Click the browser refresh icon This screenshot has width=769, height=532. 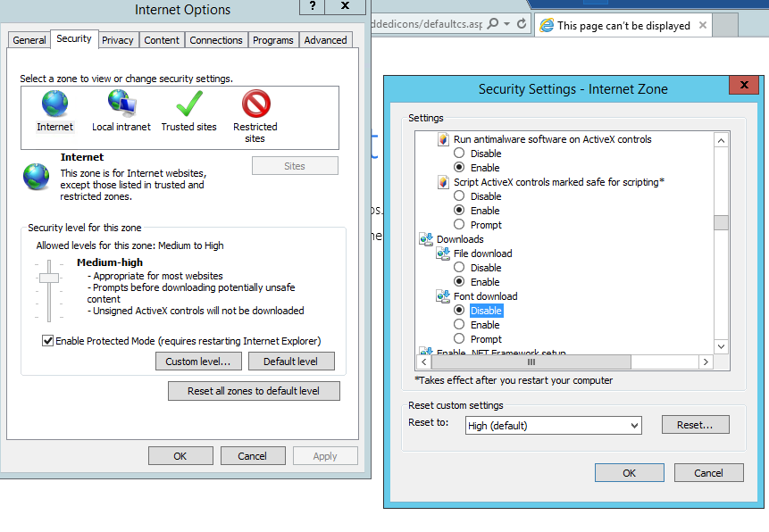point(522,23)
